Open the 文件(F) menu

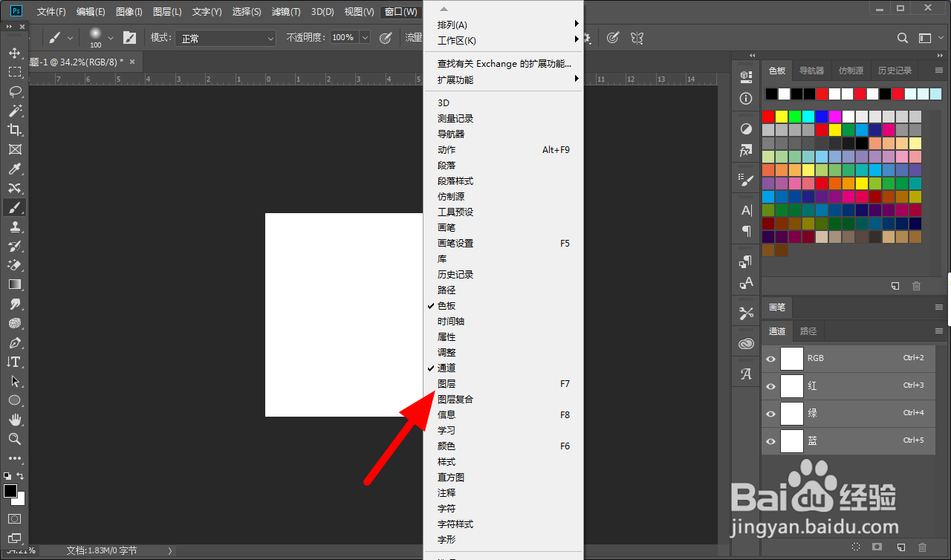[x=51, y=12]
